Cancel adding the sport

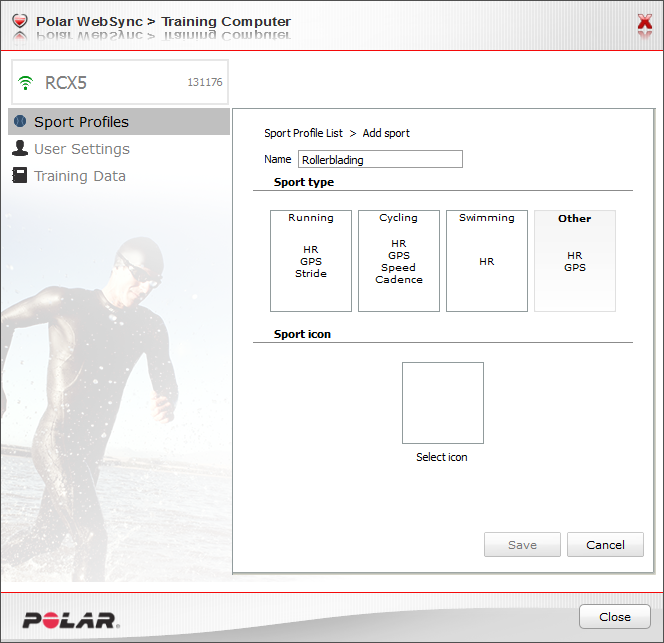(605, 545)
